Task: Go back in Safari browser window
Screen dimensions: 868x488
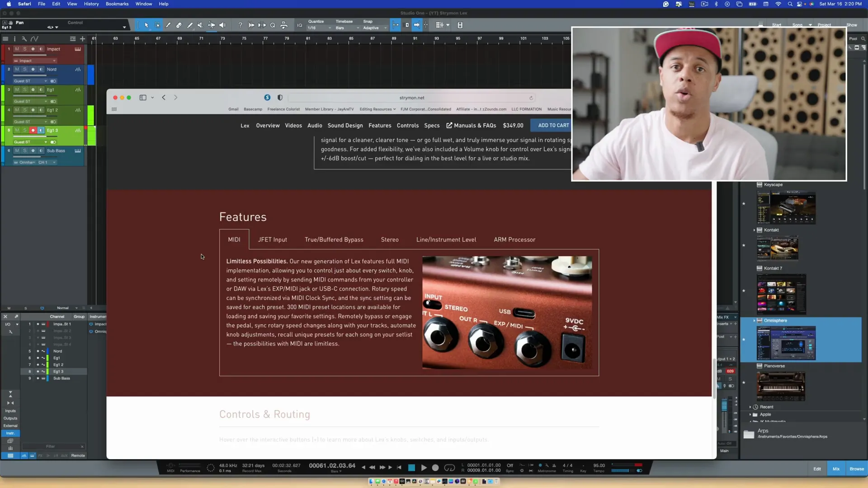Action: [x=164, y=98]
